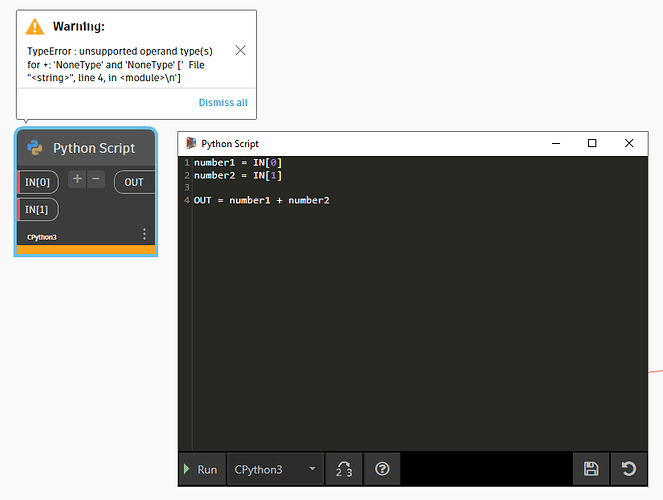Click the IN[0] input port
The height and width of the screenshot is (500, 663).
(x=38, y=182)
